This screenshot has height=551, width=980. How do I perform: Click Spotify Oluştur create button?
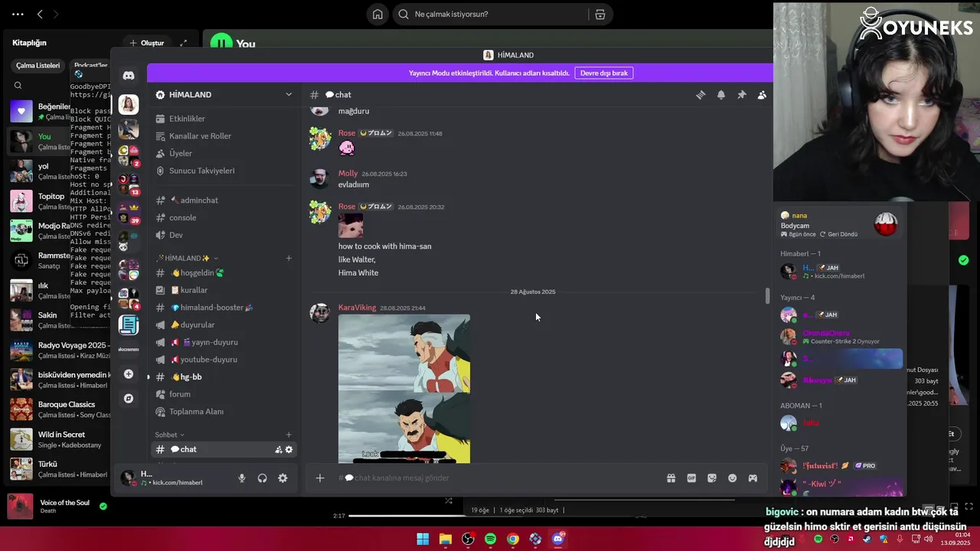[146, 43]
